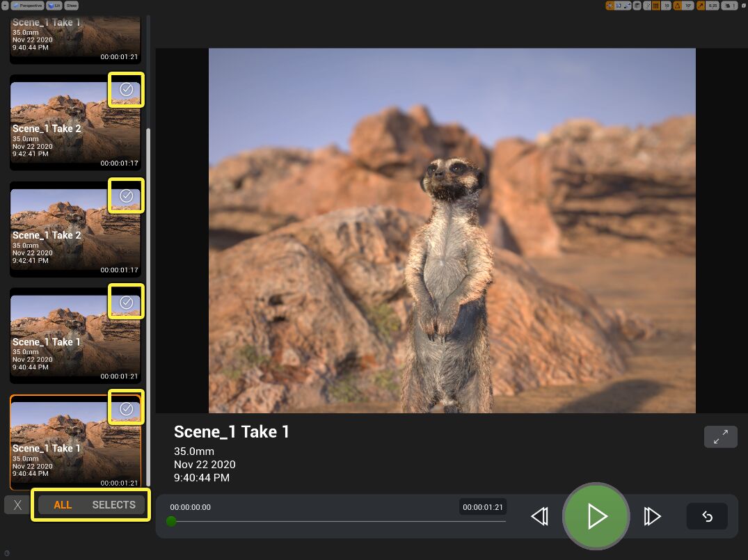Click the loop/return arrow button
This screenshot has height=560, width=748.
point(707,516)
